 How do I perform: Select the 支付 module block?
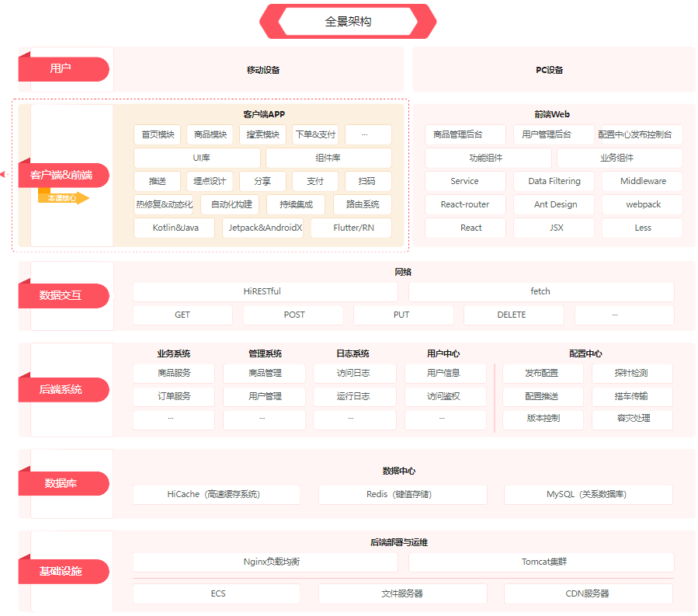coord(315,181)
